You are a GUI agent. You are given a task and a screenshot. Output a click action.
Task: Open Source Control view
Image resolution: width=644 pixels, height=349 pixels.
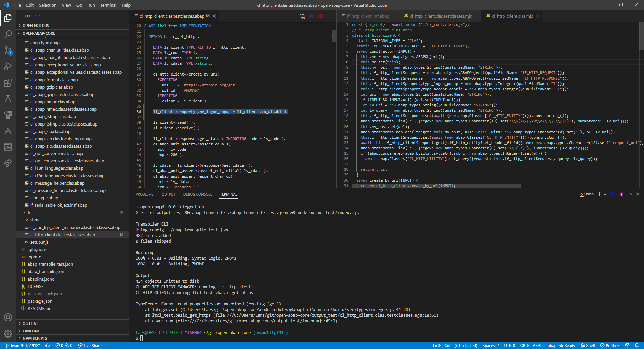[8, 50]
